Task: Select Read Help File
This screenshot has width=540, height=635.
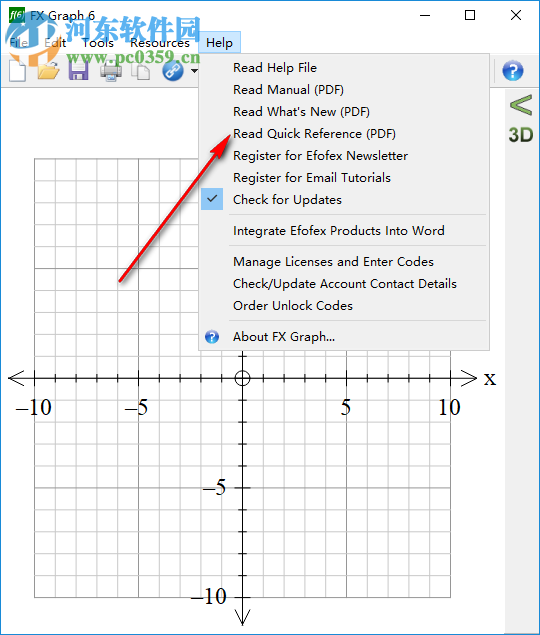Action: point(275,68)
